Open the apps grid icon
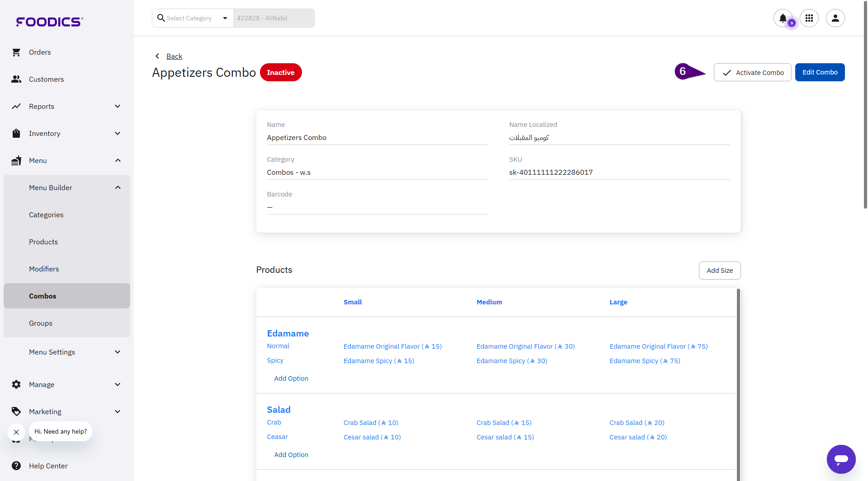The height and width of the screenshot is (481, 868). [x=809, y=18]
